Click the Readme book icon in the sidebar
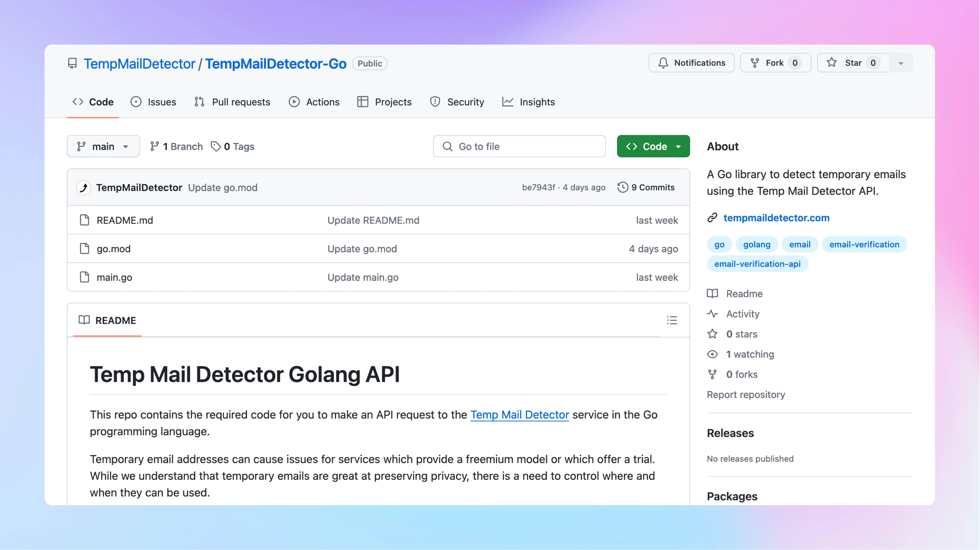This screenshot has height=550, width=980. [712, 293]
